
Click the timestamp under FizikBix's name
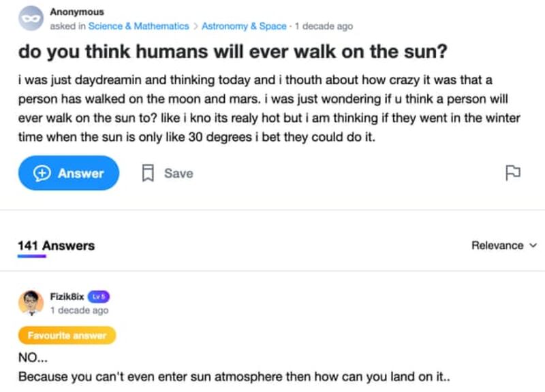click(x=79, y=310)
